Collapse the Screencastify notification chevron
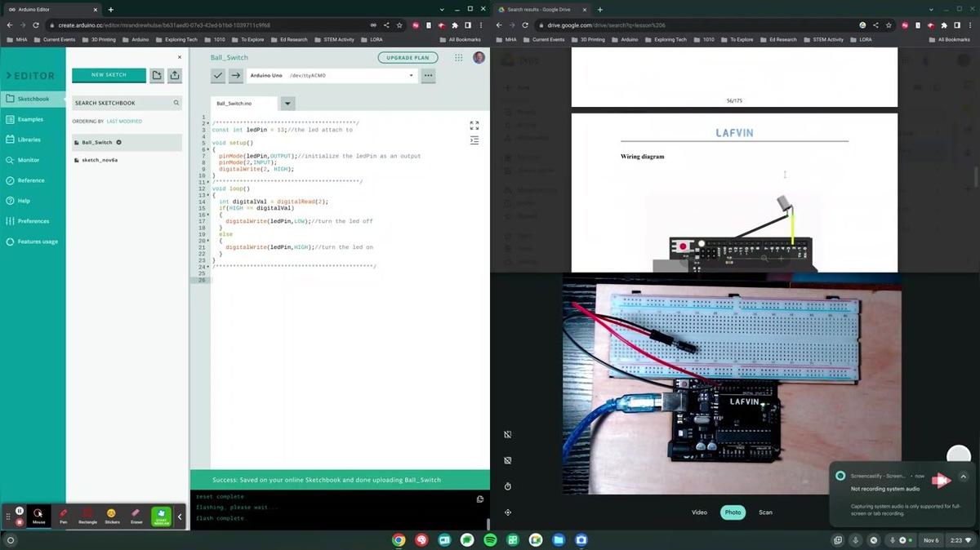Image resolution: width=980 pixels, height=550 pixels. click(x=964, y=476)
